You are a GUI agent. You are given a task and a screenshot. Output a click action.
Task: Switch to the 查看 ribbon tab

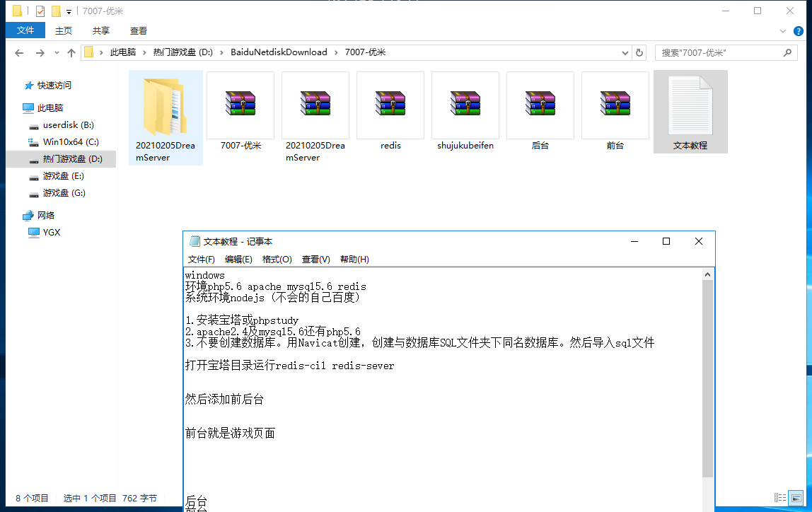139,31
